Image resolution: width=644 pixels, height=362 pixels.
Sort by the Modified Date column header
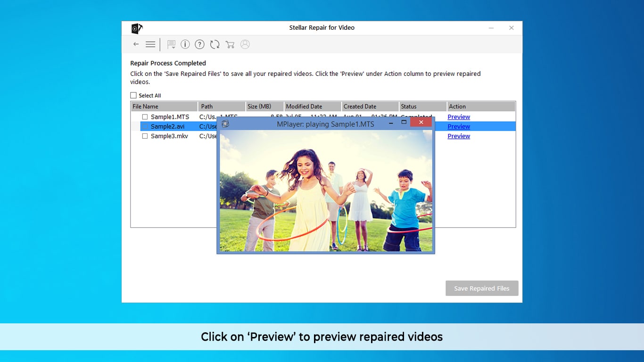coord(313,107)
